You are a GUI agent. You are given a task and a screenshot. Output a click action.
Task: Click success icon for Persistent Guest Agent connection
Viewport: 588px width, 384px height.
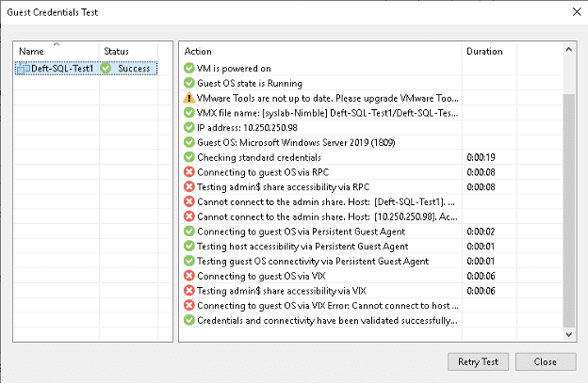[x=189, y=232]
